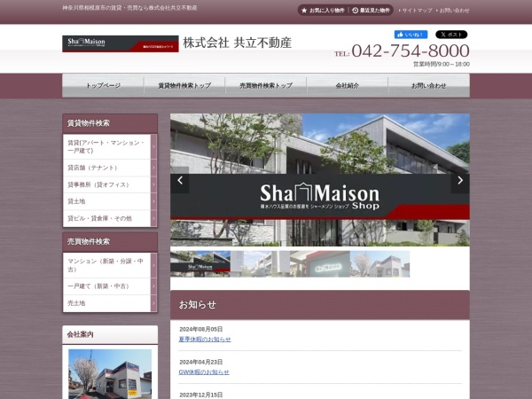Click chevron beside 貸土地
The width and height of the screenshot is (532, 399).
pos(153,201)
